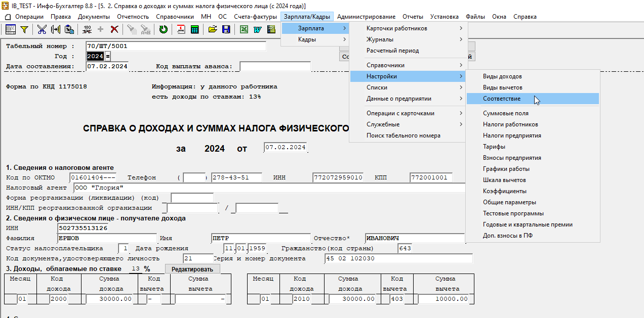Select Общие параметры menu item
Screen dimensions: 644x318
click(533, 202)
